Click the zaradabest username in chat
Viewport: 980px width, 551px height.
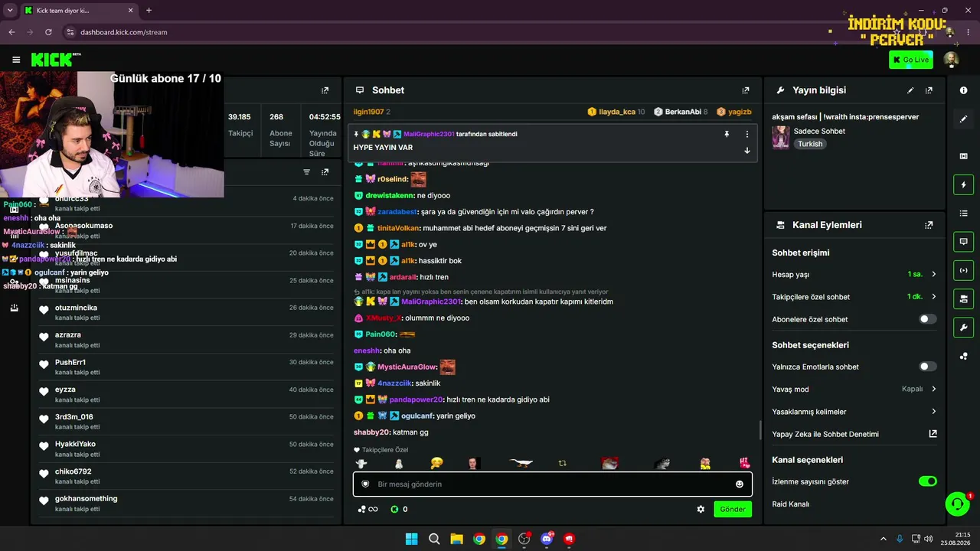397,212
